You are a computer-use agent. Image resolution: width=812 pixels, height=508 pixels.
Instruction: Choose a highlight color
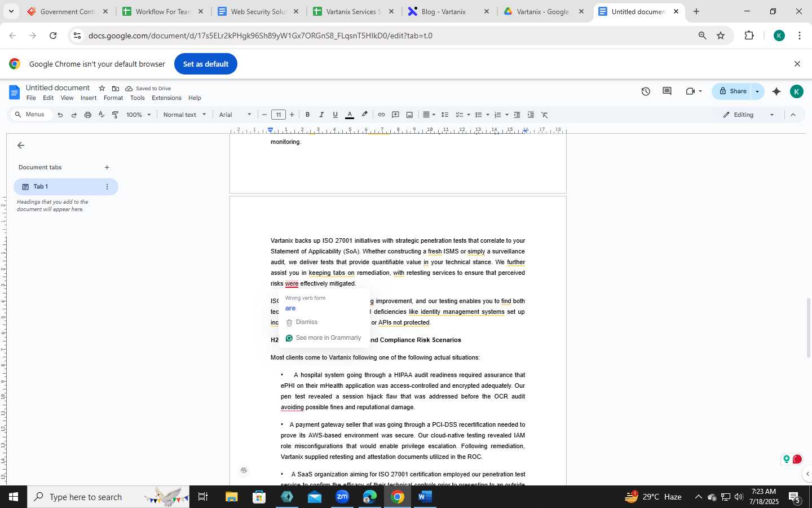pyautogui.click(x=365, y=115)
